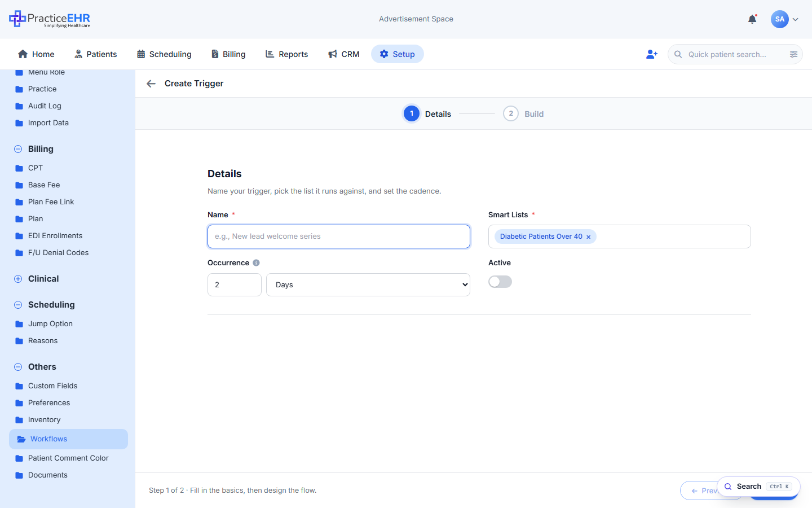Click the folder icon next to EDI Enrollments
812x508 pixels.
(x=19, y=236)
